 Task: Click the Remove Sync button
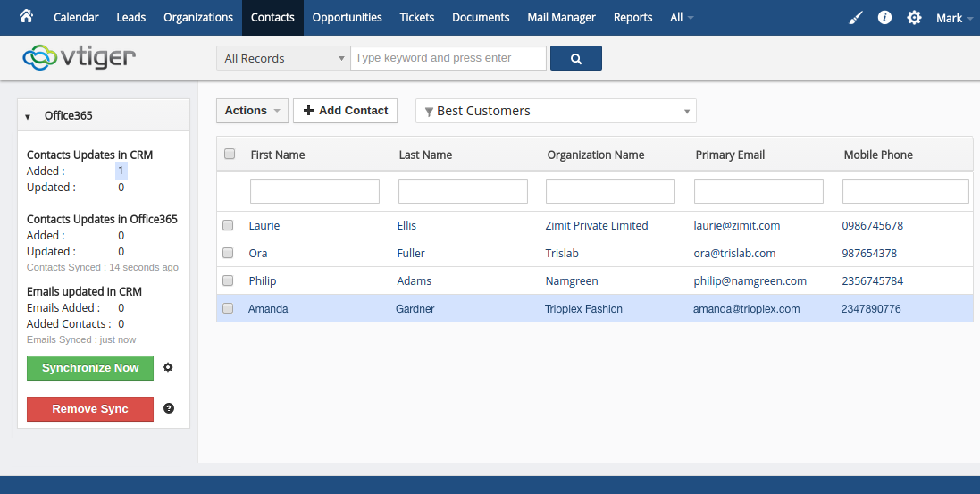point(90,409)
